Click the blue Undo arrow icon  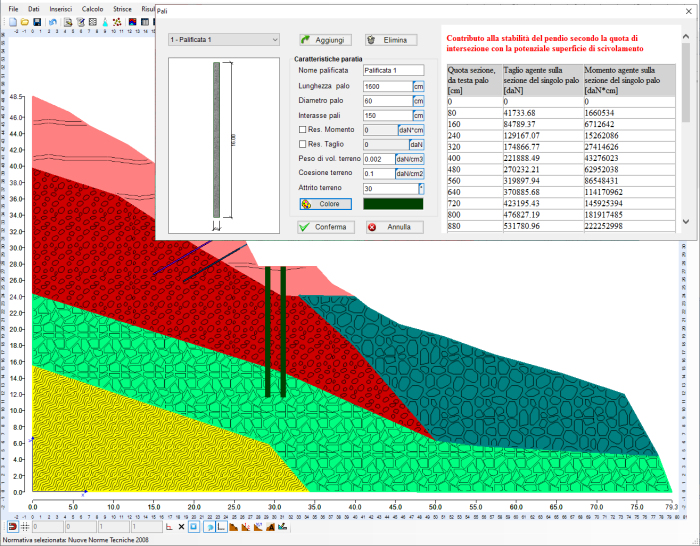tap(51, 21)
